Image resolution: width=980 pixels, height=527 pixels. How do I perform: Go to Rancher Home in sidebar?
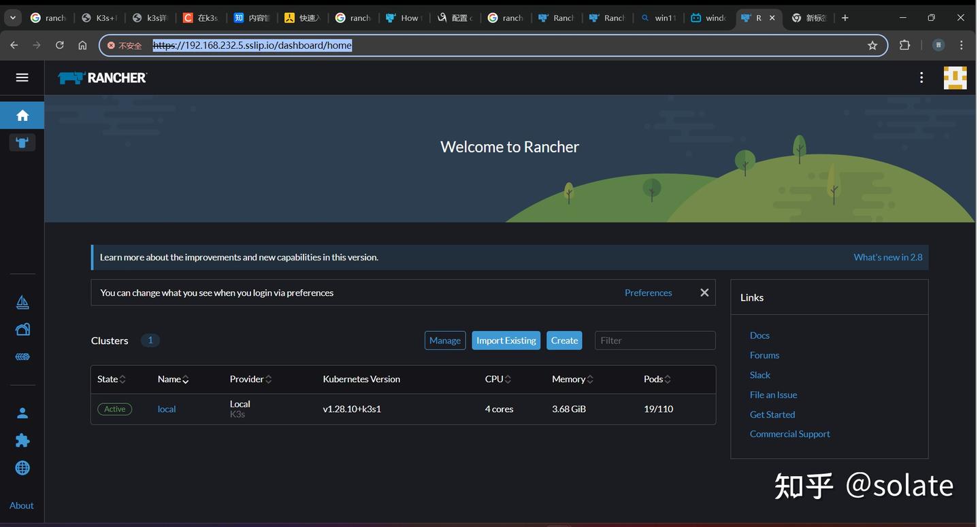(22, 116)
